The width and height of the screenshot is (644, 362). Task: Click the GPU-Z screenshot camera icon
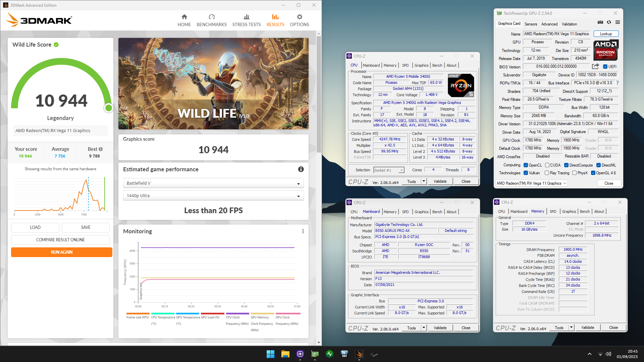click(600, 22)
